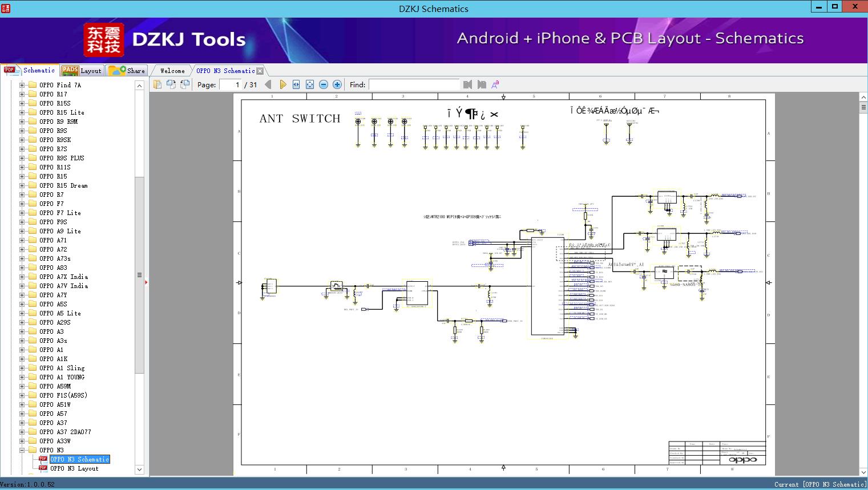This screenshot has width=868, height=490.
Task: Switch to the Layout panel tab
Action: tap(82, 70)
